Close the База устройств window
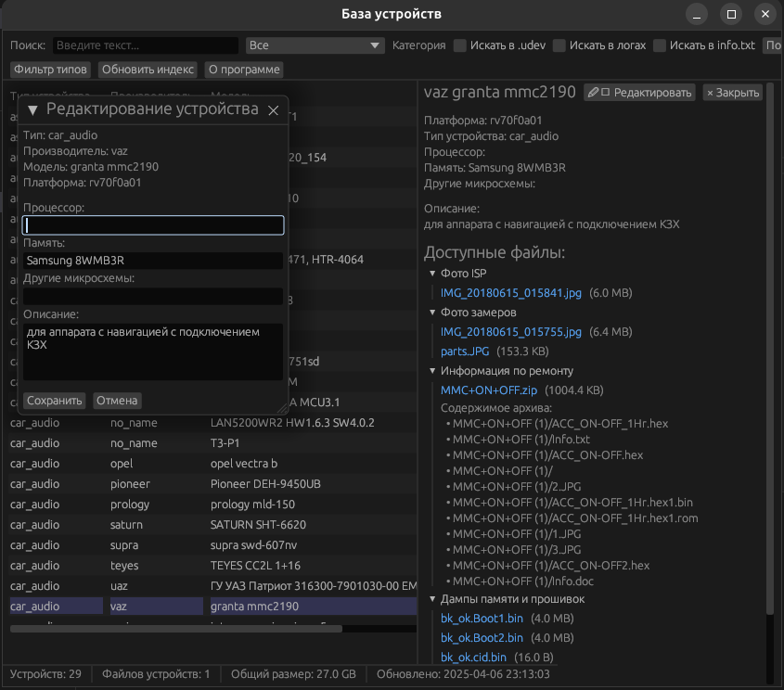 click(765, 15)
